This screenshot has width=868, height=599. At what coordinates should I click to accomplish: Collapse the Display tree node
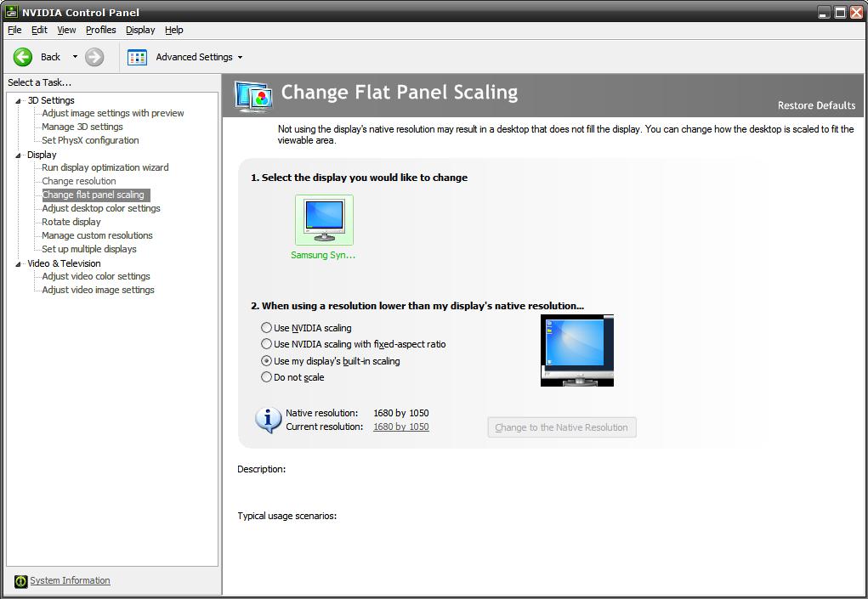click(18, 155)
